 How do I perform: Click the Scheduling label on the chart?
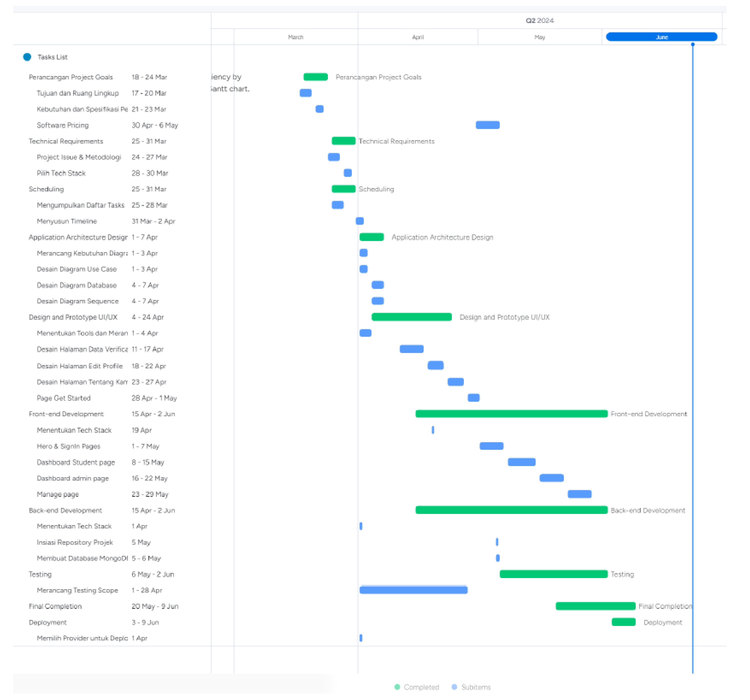tap(377, 189)
